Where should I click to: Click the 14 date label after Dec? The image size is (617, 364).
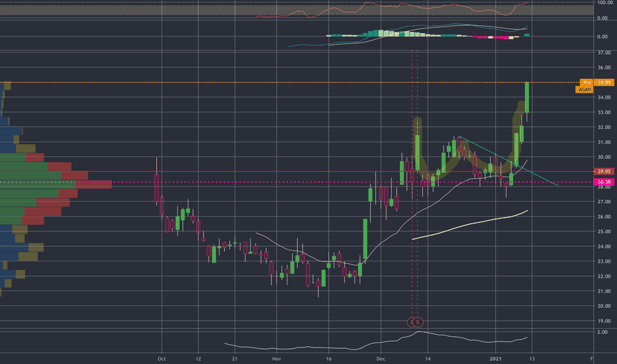(428, 359)
